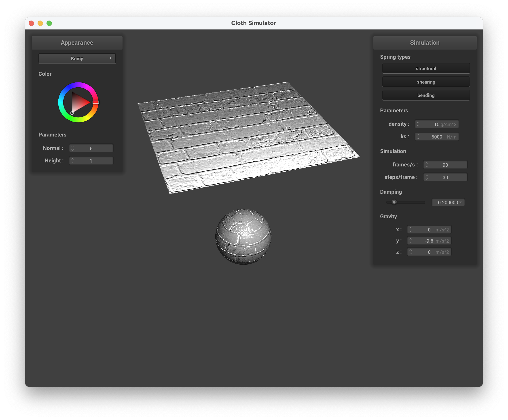
Task: Toggle the structural spring type
Action: 426,69
